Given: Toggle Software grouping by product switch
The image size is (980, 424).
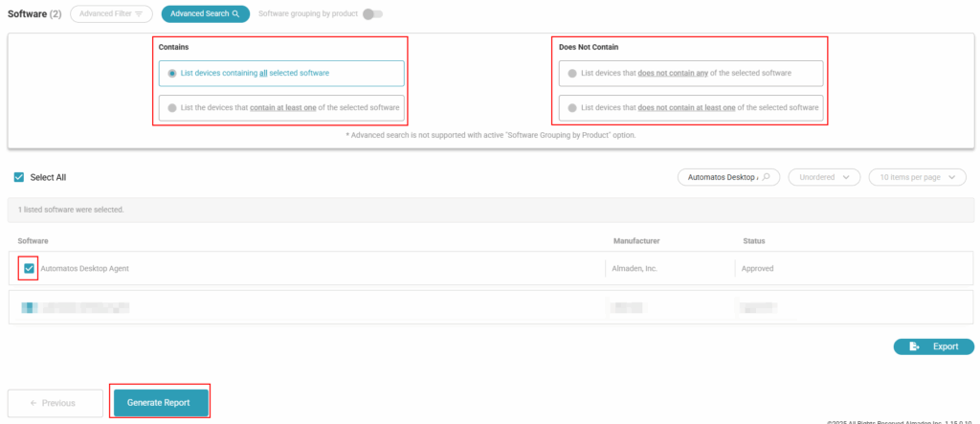Looking at the screenshot, I should tap(372, 14).
